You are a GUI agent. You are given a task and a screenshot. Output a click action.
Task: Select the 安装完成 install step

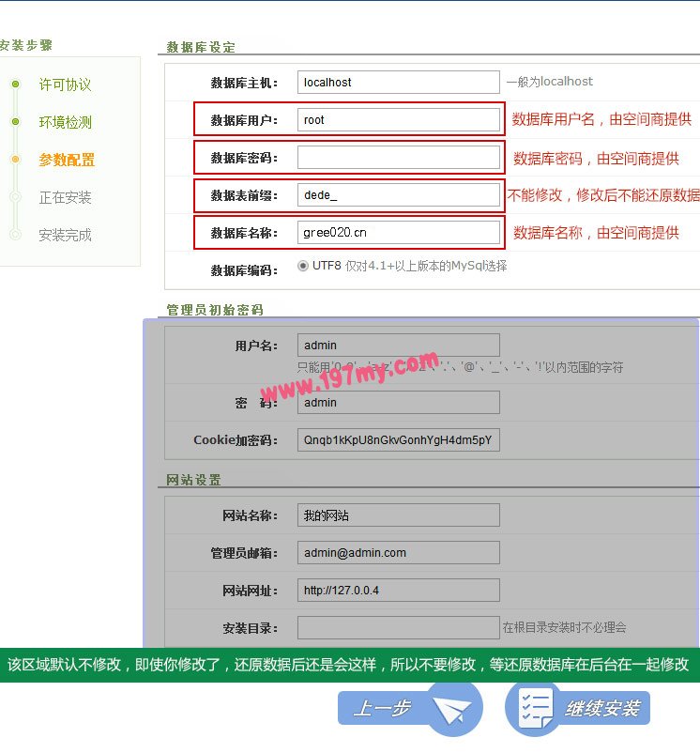[x=65, y=235]
